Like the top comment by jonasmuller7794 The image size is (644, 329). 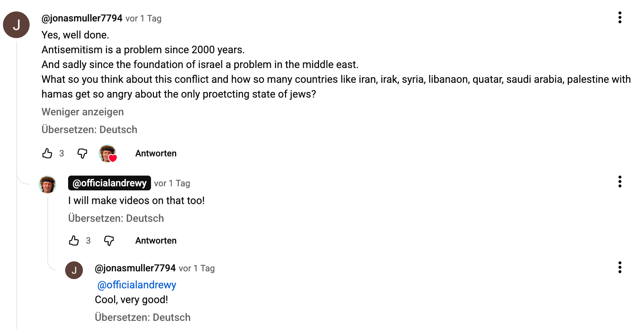click(47, 153)
